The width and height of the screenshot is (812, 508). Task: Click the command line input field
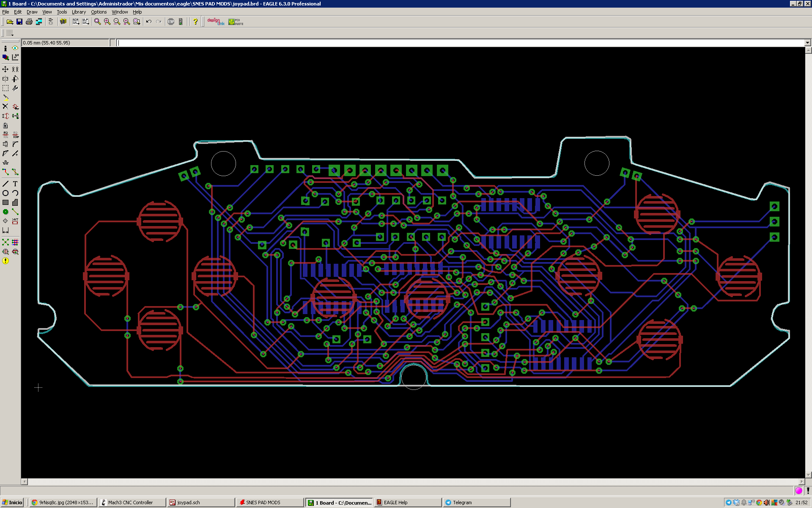423,43
